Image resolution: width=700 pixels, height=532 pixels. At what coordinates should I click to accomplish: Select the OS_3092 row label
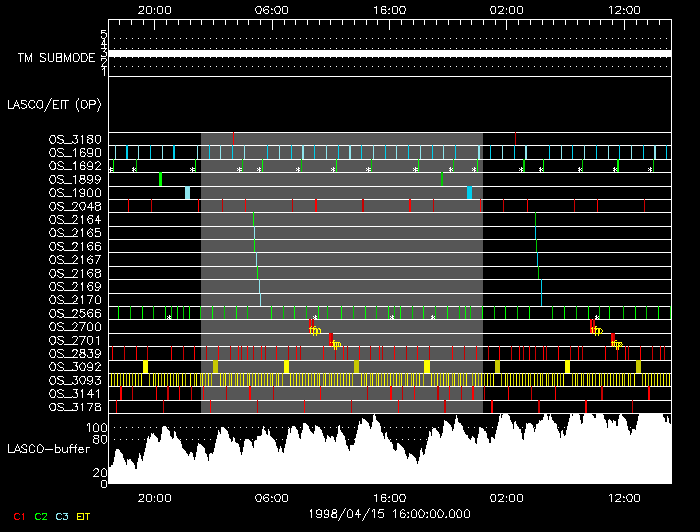(75, 367)
